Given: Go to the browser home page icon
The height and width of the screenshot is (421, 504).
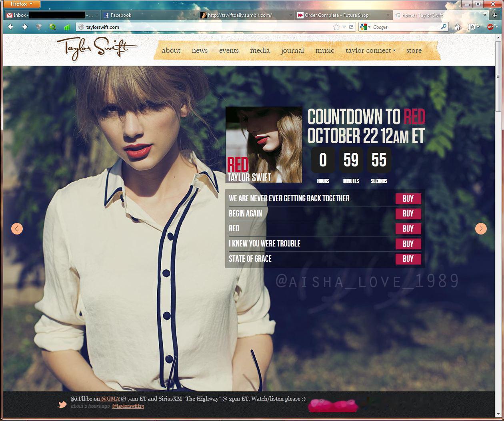Looking at the screenshot, I should point(457,27).
